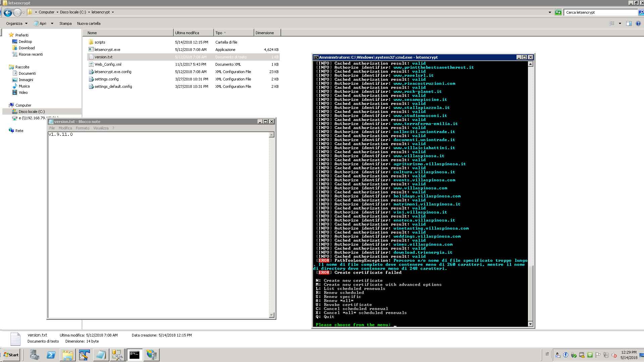This screenshot has height=362, width=644.
Task: Click the Stampa button
Action: (x=65, y=23)
